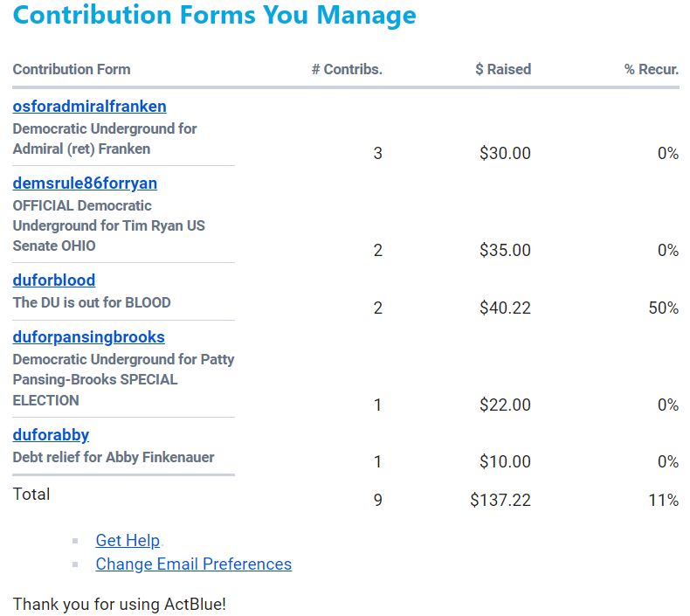
Task: Click the % Recur. column header
Action: tap(652, 69)
